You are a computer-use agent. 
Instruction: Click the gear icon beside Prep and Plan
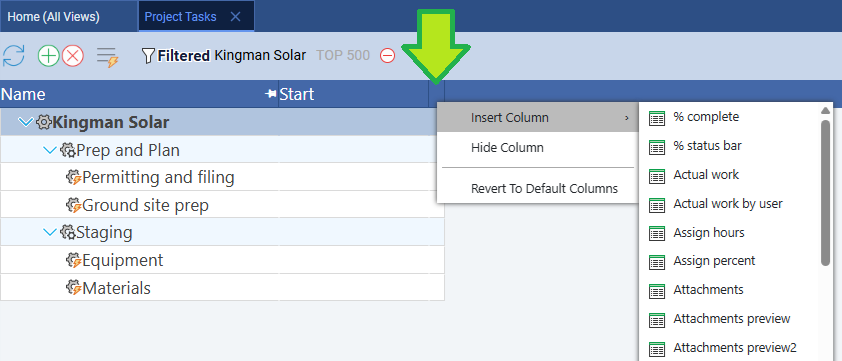[68, 150]
